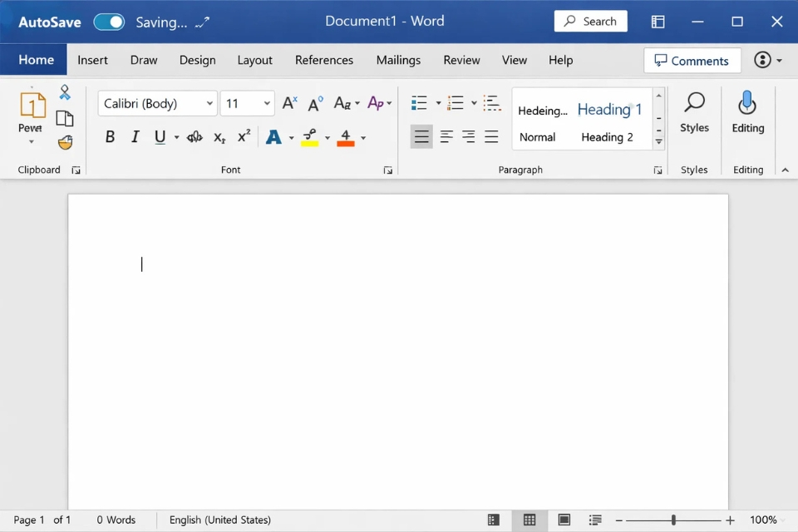
Task: Toggle subscript formatting
Action: click(219, 137)
